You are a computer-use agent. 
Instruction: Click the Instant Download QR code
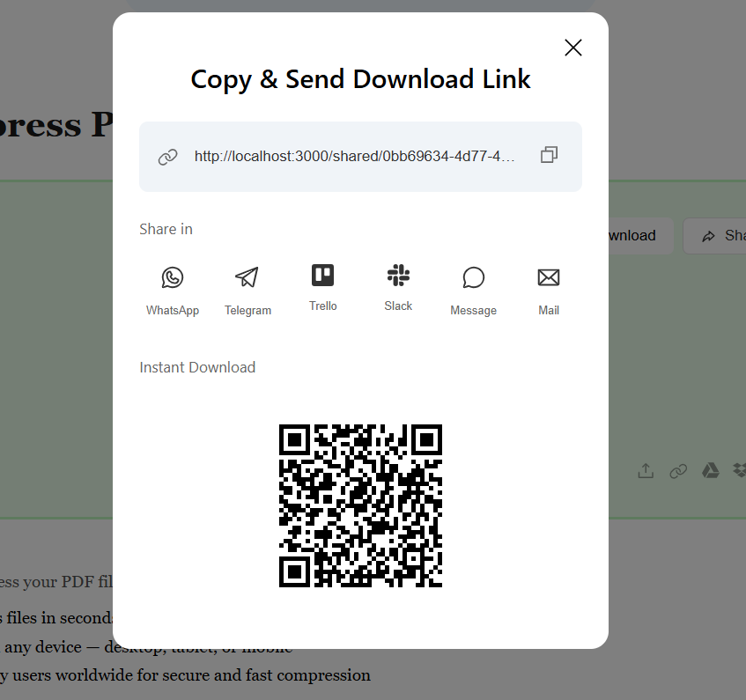(360, 505)
